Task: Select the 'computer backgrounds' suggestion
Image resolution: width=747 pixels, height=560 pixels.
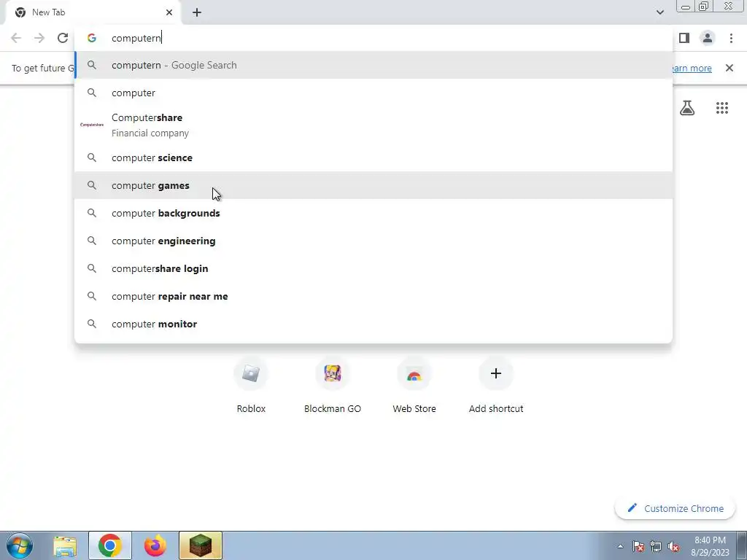Action: (373, 213)
